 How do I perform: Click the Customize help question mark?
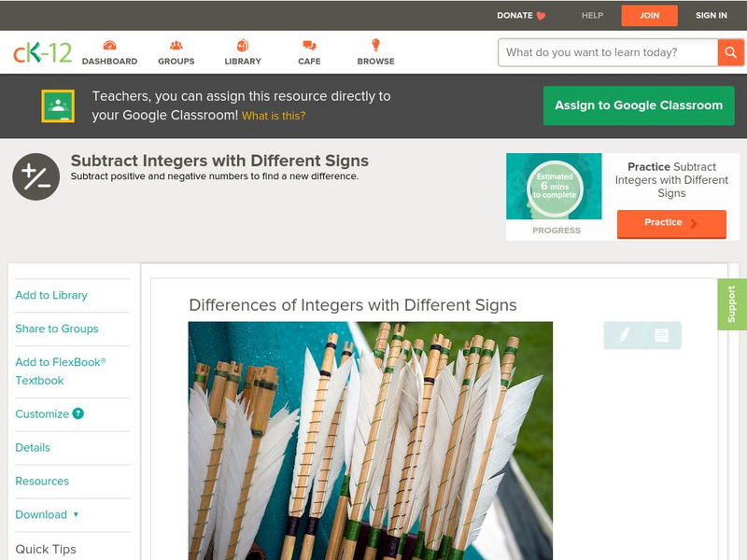[x=78, y=413]
